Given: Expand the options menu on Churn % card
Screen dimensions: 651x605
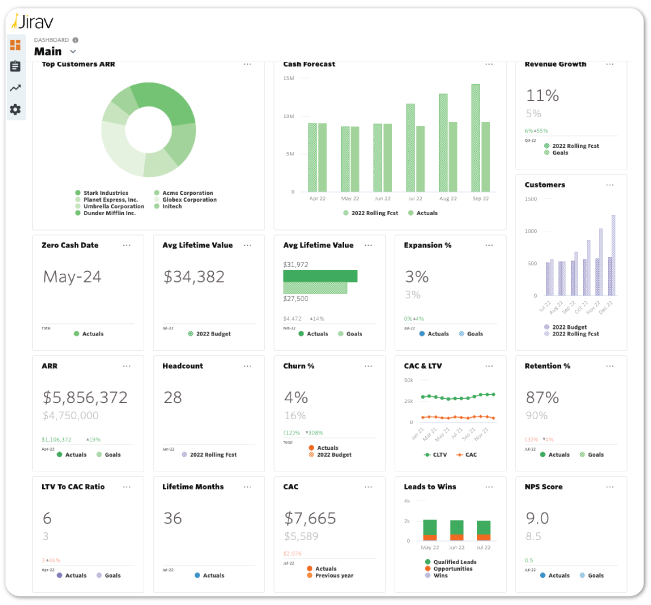Looking at the screenshot, I should pos(368,366).
